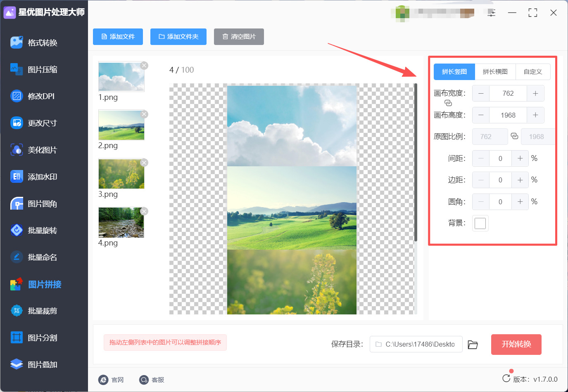Click the 保存目录 save directory path field
The image size is (568, 392).
point(416,344)
